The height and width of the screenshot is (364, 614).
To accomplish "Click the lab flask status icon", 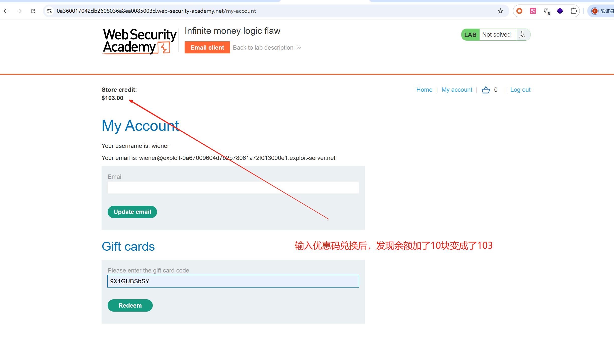I will coord(522,35).
